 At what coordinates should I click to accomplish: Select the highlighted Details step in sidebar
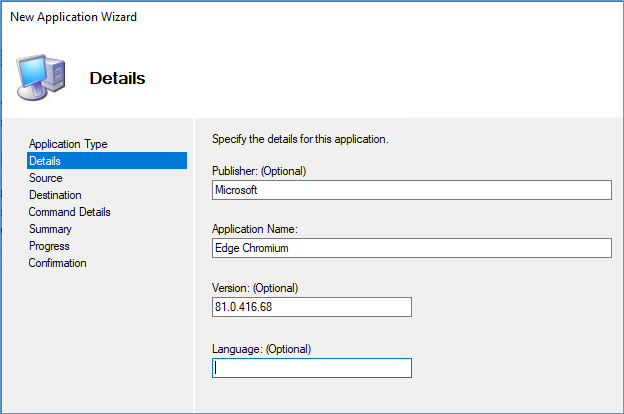tap(107, 160)
